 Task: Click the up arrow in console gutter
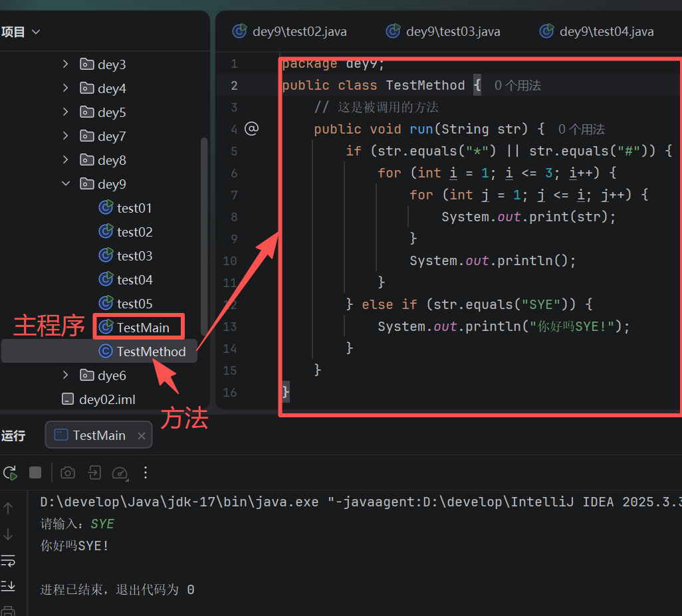[8, 508]
